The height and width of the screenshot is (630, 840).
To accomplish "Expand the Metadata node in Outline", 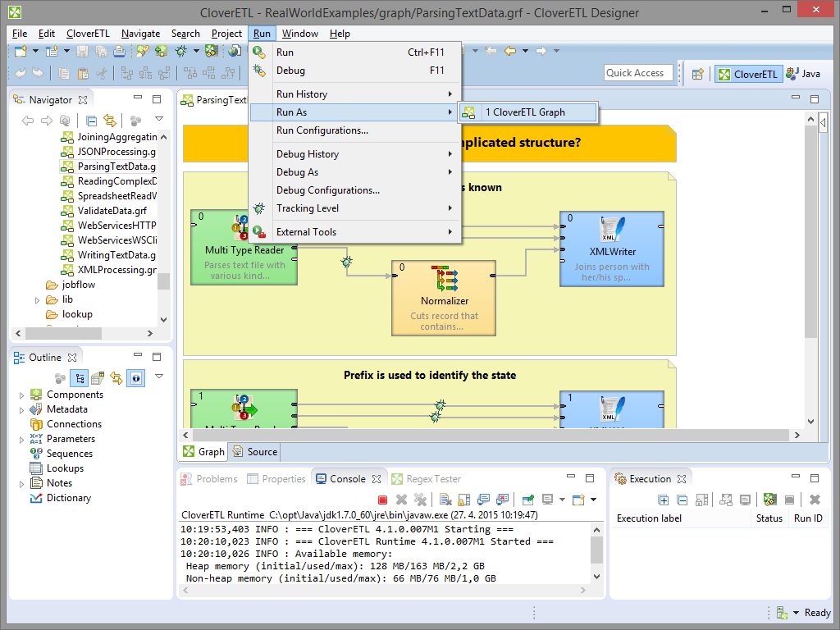I will click(22, 409).
